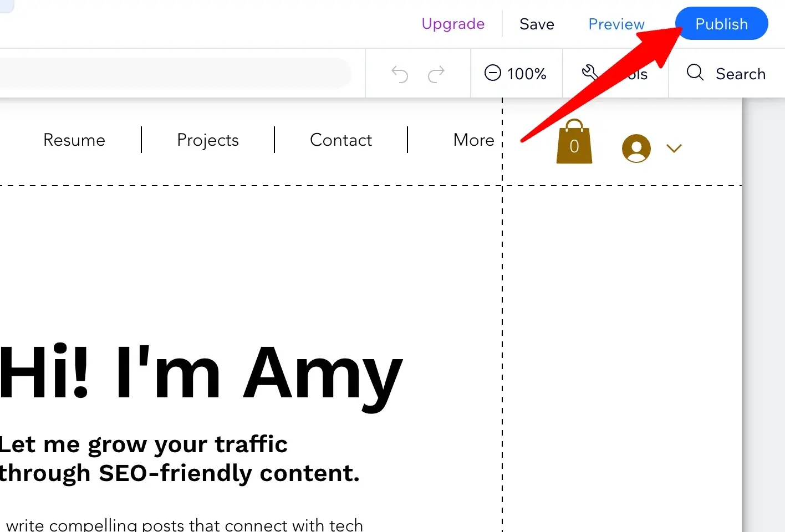
Task: Save the site with the Save button
Action: tap(537, 24)
